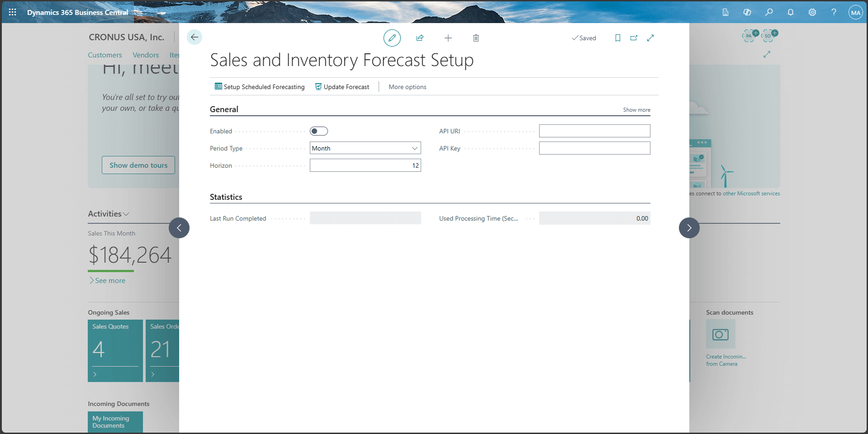Click the edit pencil on the setup page

(x=392, y=38)
